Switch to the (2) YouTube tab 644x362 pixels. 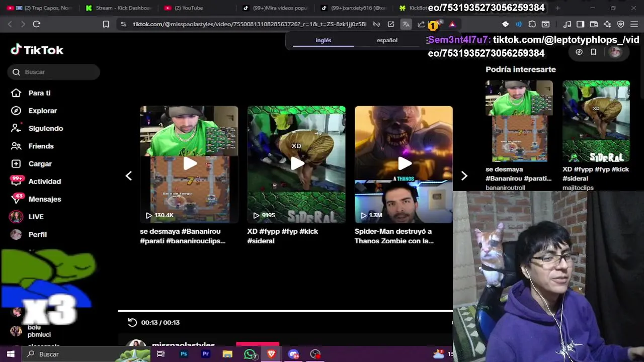(x=196, y=8)
